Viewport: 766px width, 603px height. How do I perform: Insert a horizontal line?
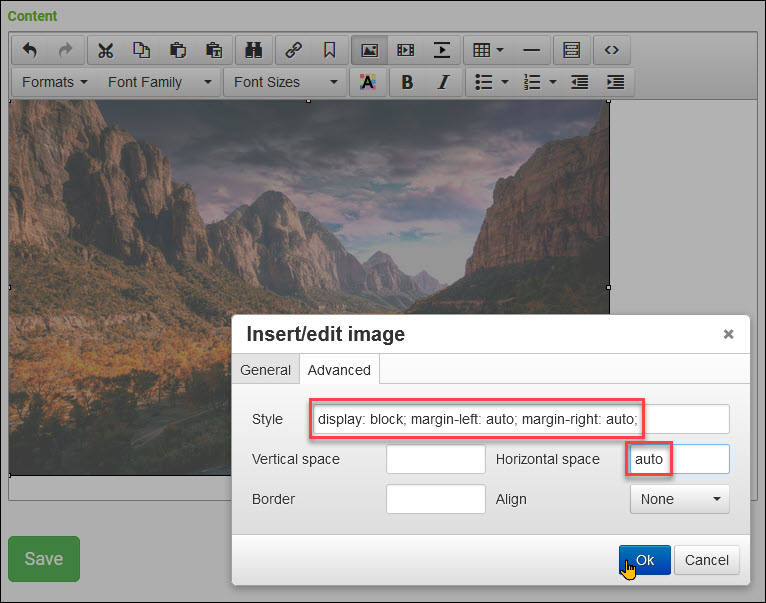[531, 50]
